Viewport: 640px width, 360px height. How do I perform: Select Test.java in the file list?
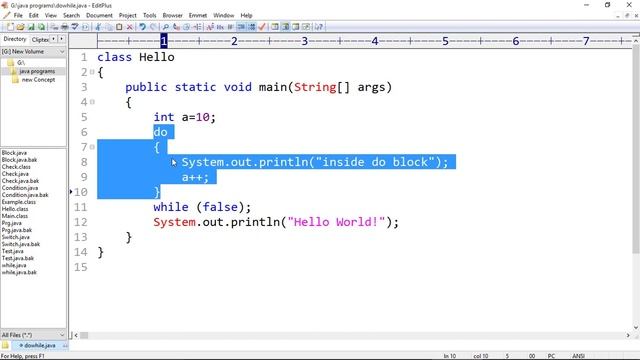tap(13, 251)
